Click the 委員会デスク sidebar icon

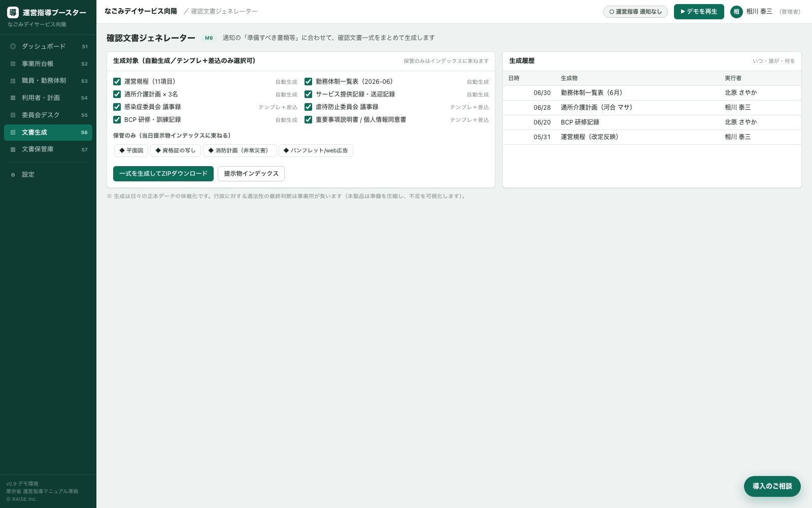(x=13, y=115)
